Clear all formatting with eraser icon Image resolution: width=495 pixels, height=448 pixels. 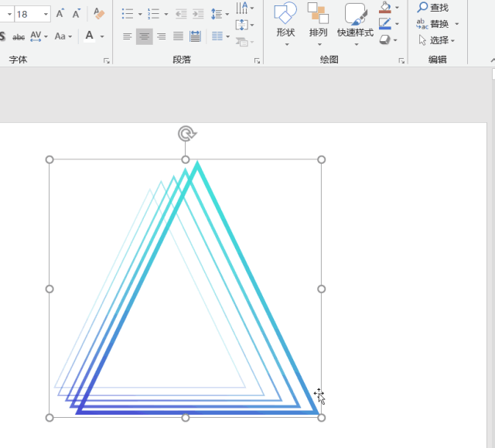99,14
